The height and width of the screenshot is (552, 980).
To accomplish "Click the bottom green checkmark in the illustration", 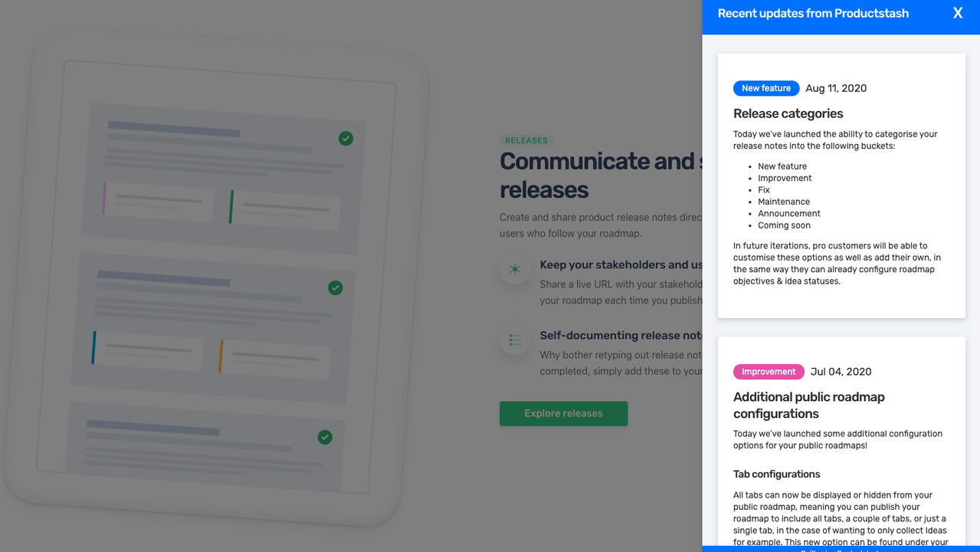I will [x=325, y=437].
